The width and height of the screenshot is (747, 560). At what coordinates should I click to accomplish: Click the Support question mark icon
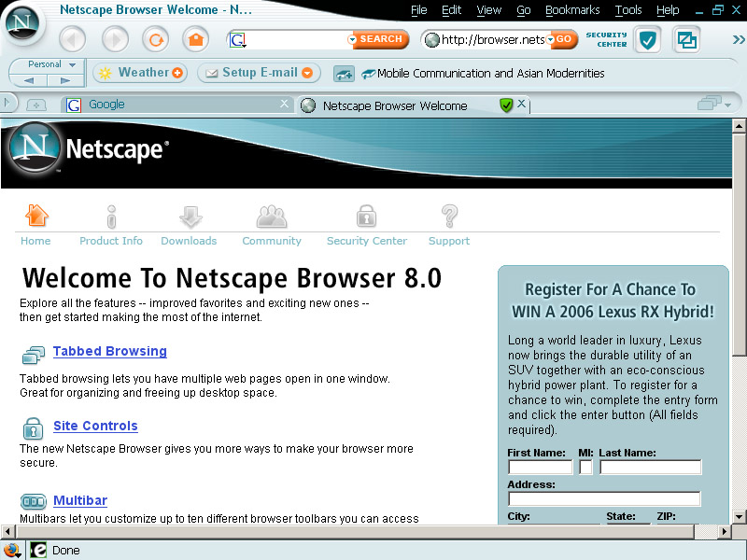449,217
